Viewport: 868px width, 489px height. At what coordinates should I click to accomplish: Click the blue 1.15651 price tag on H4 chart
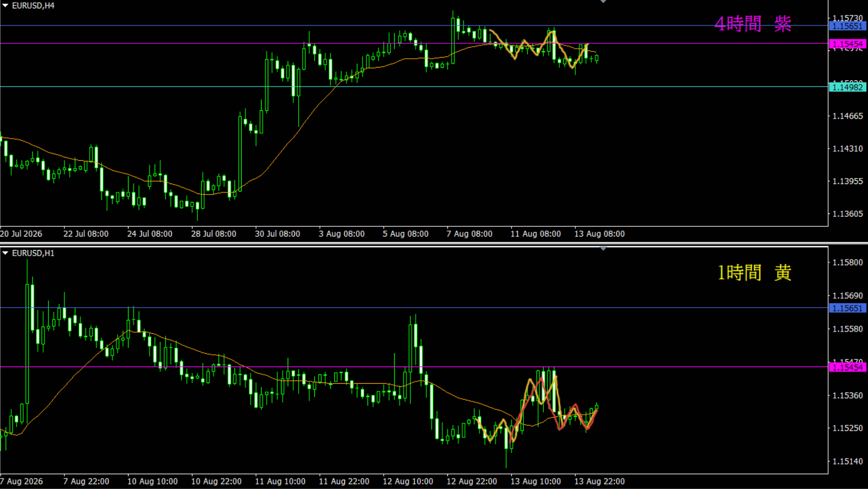pyautogui.click(x=847, y=26)
